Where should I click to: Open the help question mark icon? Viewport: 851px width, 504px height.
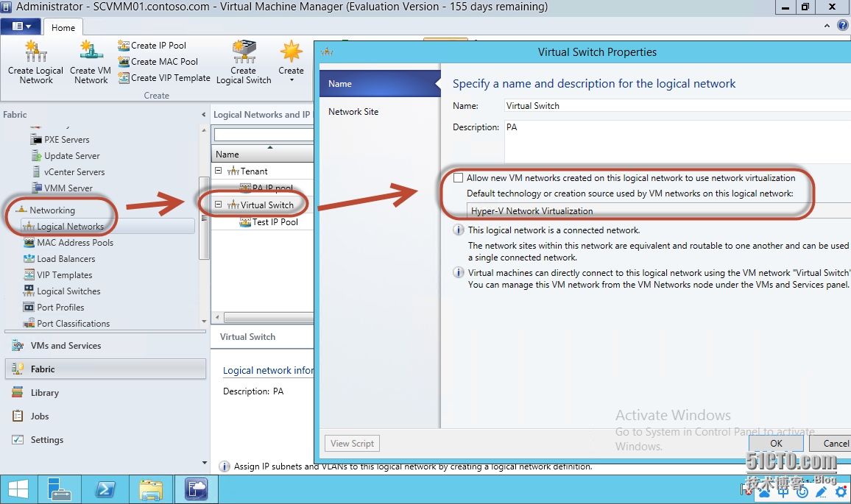pyautogui.click(x=842, y=25)
